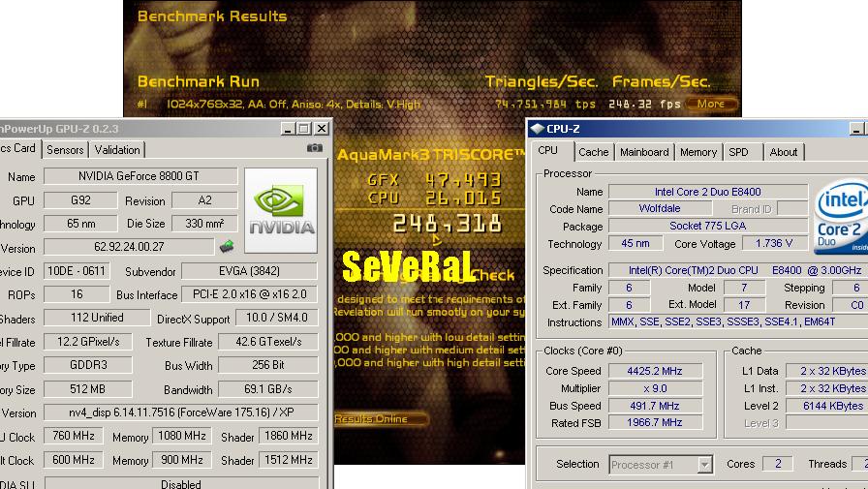Click the 112 Unified shaders field
Screen dimensions: 868x489
[97, 318]
